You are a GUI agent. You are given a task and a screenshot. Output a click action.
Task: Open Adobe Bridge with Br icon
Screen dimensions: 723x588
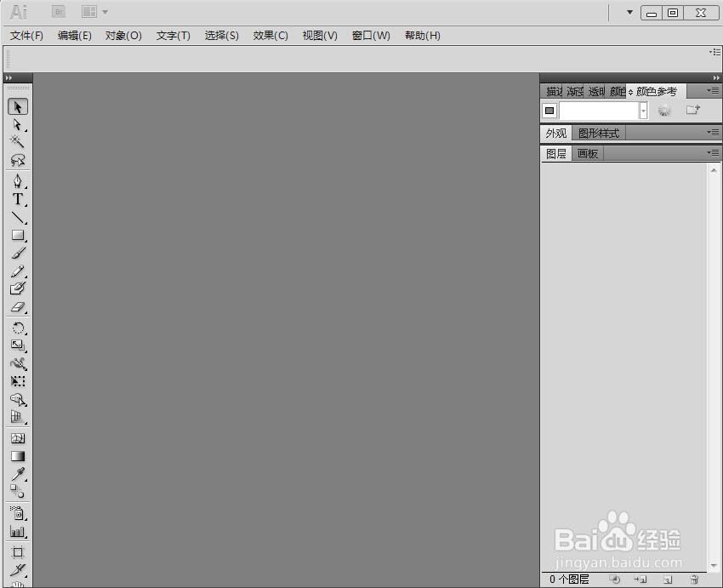pos(59,12)
